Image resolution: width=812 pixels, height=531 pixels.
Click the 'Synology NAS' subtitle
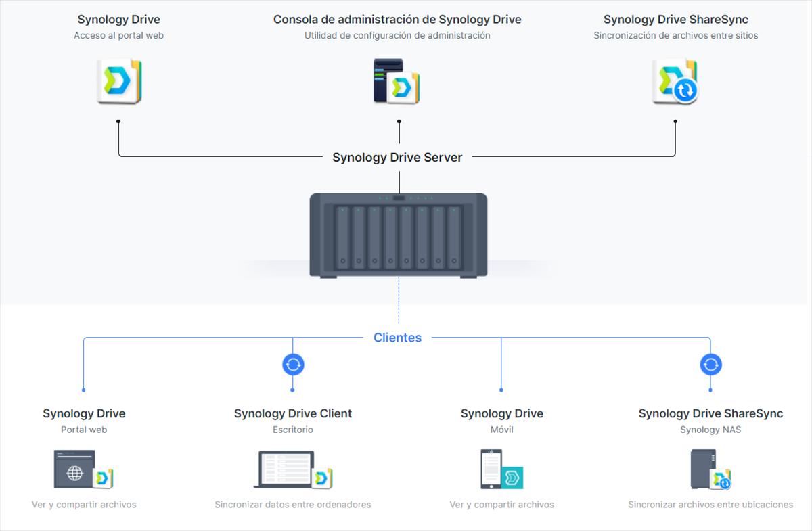pos(710,430)
